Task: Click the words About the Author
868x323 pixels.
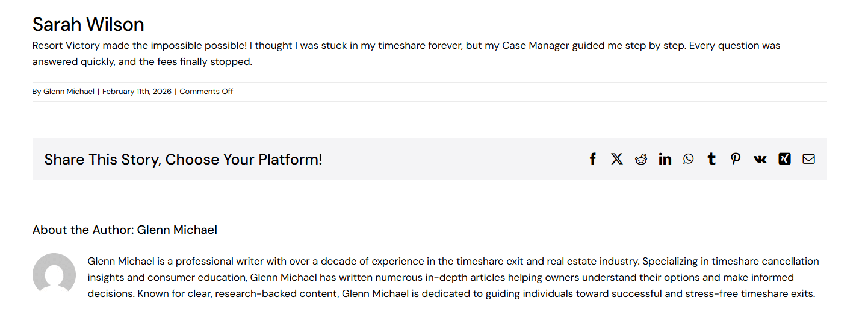Action: click(x=83, y=230)
